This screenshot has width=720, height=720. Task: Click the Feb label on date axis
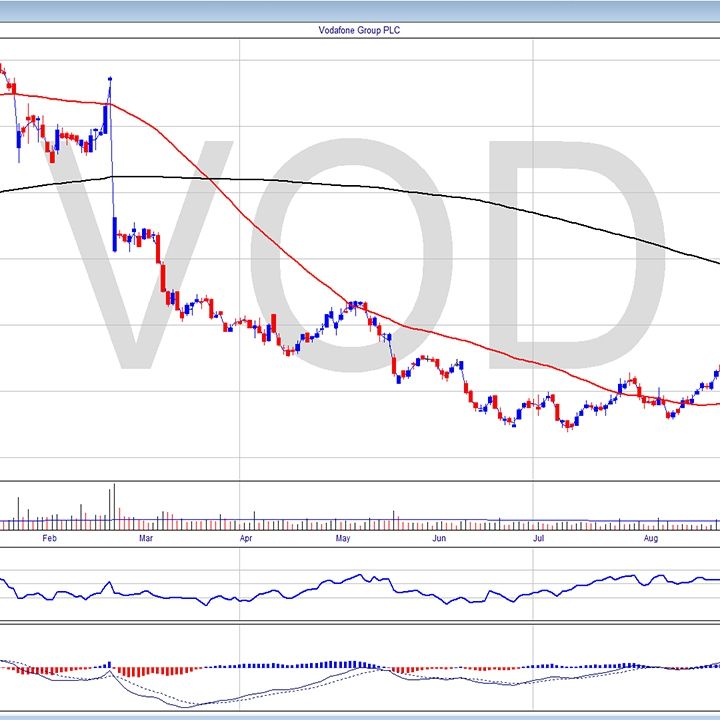click(x=48, y=539)
